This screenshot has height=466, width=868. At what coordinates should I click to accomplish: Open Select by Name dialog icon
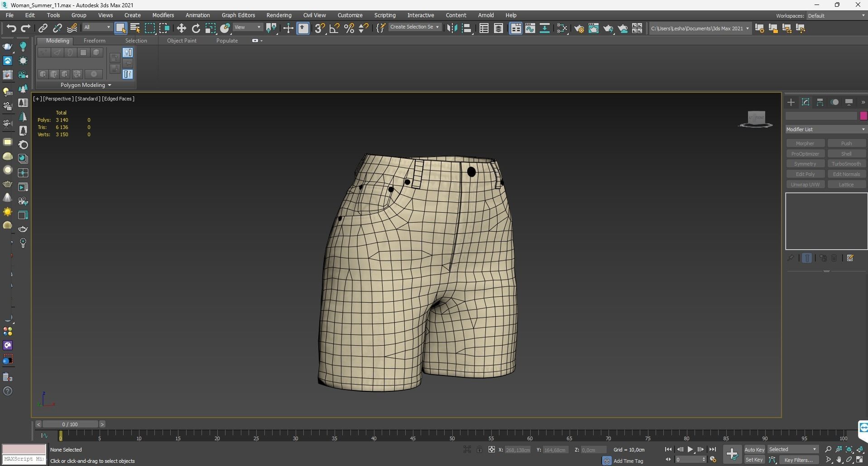(135, 29)
